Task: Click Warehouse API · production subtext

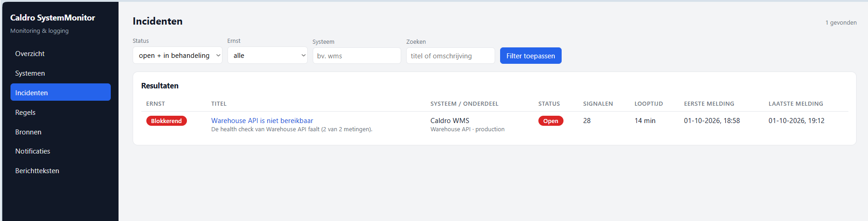Action: coord(467,129)
